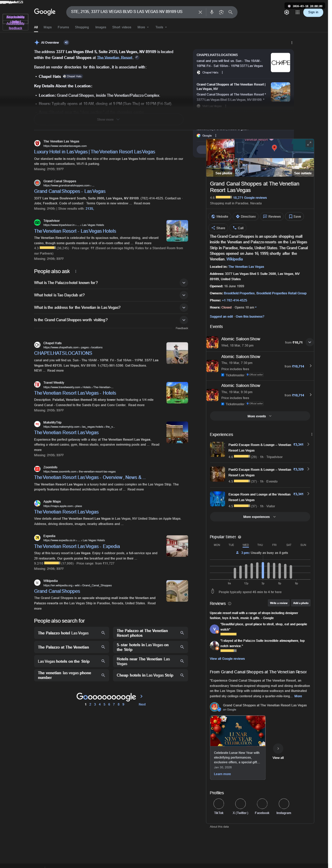332x868 pixels.
Task: Expand More events list
Action: click(x=259, y=416)
